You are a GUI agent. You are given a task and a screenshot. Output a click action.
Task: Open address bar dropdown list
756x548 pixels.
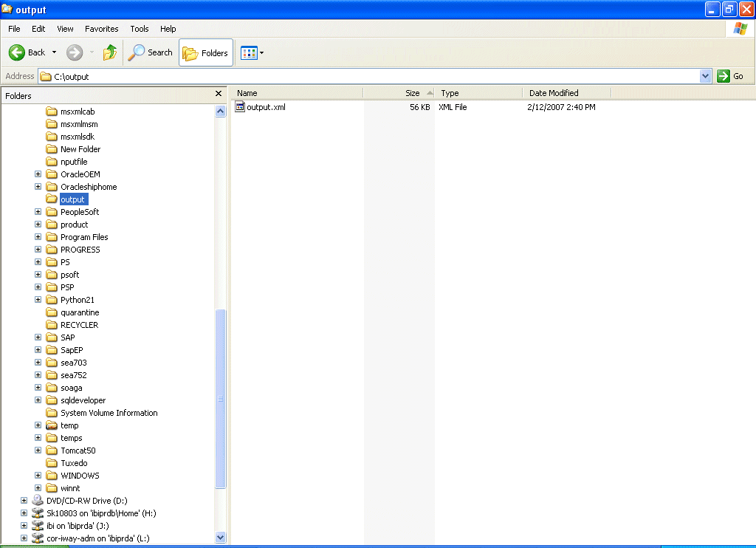point(705,76)
